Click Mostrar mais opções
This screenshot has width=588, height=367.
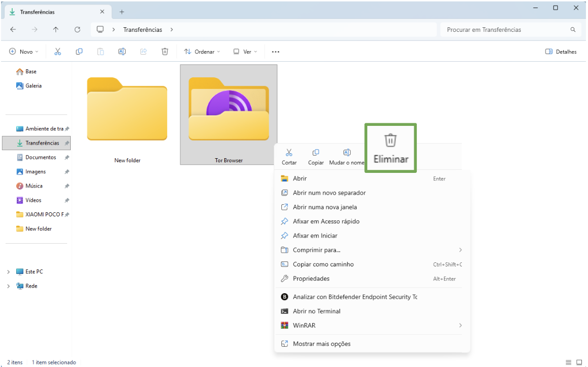tap(322, 344)
